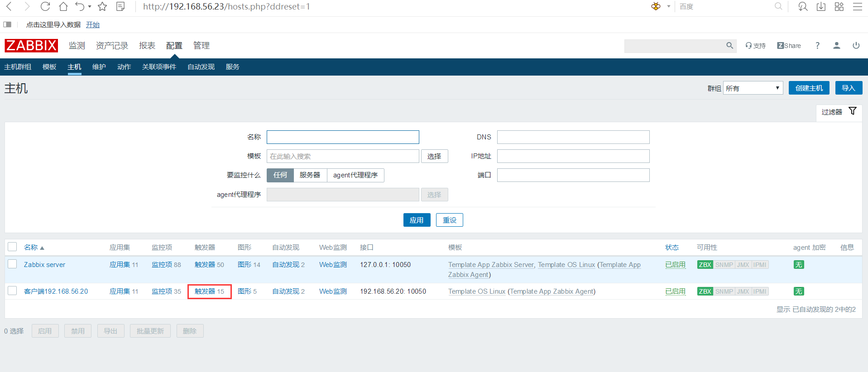The image size is (868, 372).
Task: Switch to 模板 submenu tab
Action: tap(49, 67)
